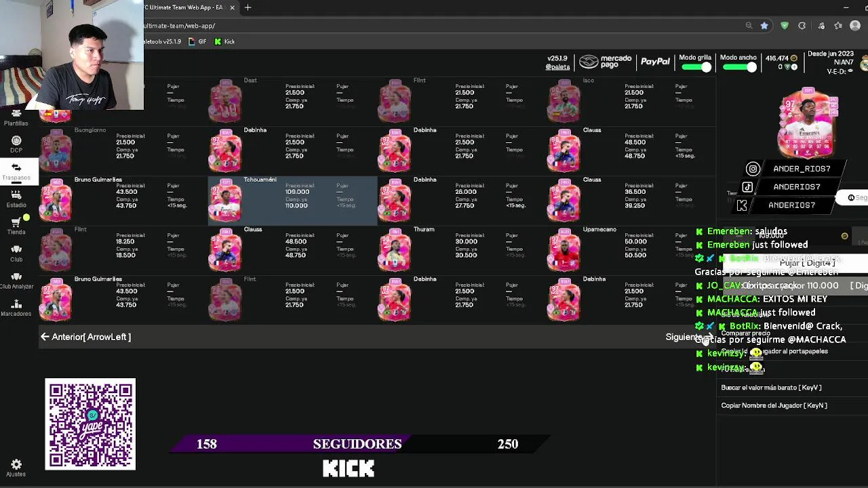Open the browser favorites list icon
Image resolution: width=868 pixels, height=488 pixels.
point(838,26)
